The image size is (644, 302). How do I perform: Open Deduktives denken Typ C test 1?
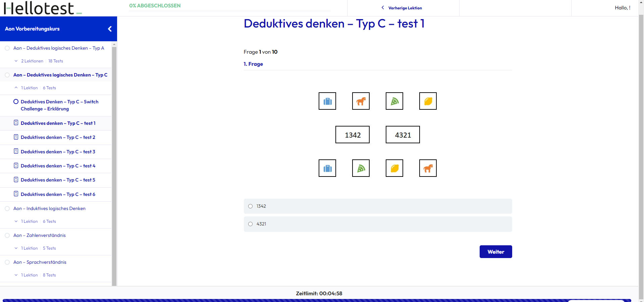click(x=58, y=123)
